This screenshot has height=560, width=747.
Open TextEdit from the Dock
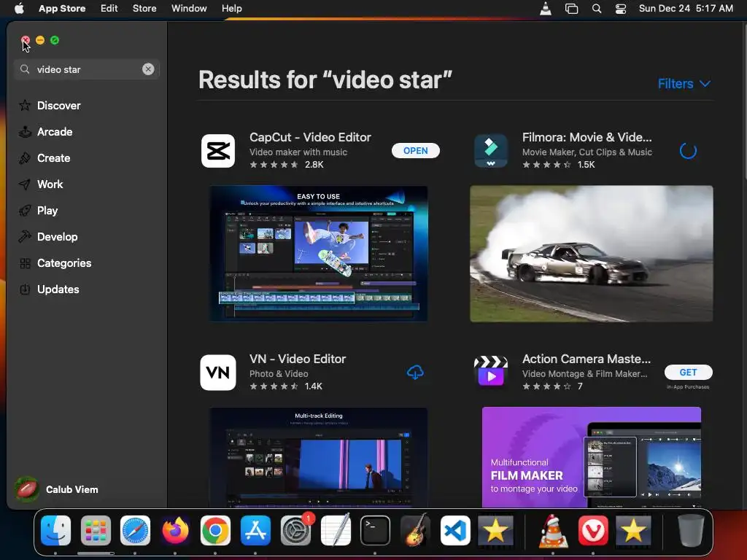pos(336,530)
